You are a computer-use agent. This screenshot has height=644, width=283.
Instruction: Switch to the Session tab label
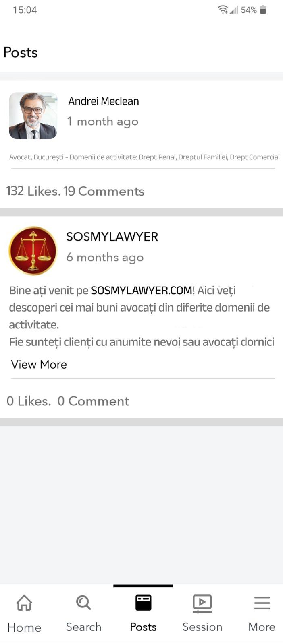pyautogui.click(x=202, y=627)
